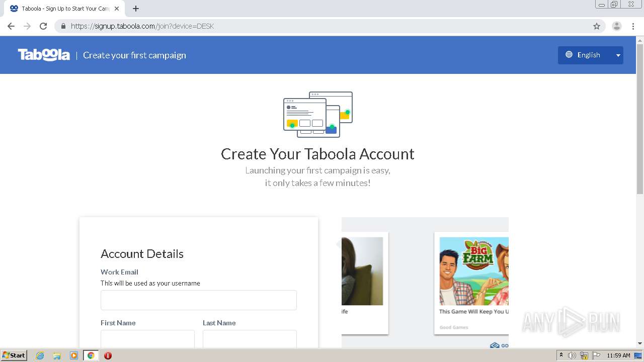Show hidden tray icons arrow

click(x=561, y=355)
